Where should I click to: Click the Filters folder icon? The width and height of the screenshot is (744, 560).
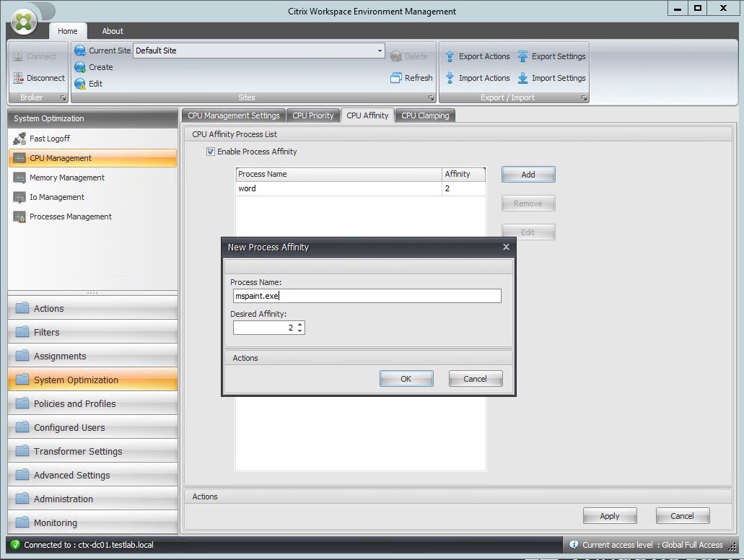22,332
